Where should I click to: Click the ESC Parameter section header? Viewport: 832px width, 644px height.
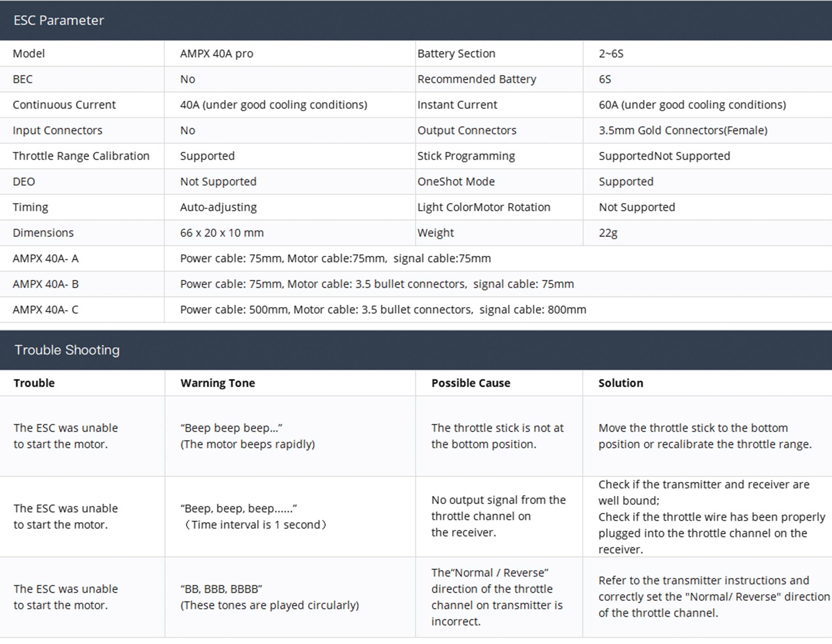(59, 20)
